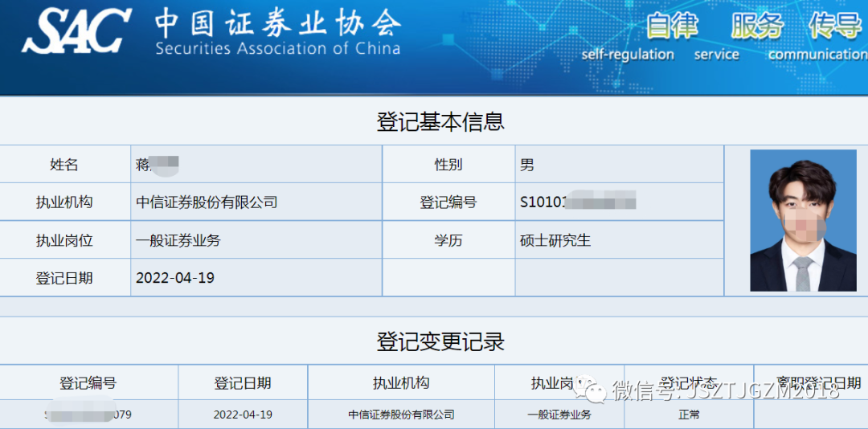Click the 正常 status cell

click(689, 415)
